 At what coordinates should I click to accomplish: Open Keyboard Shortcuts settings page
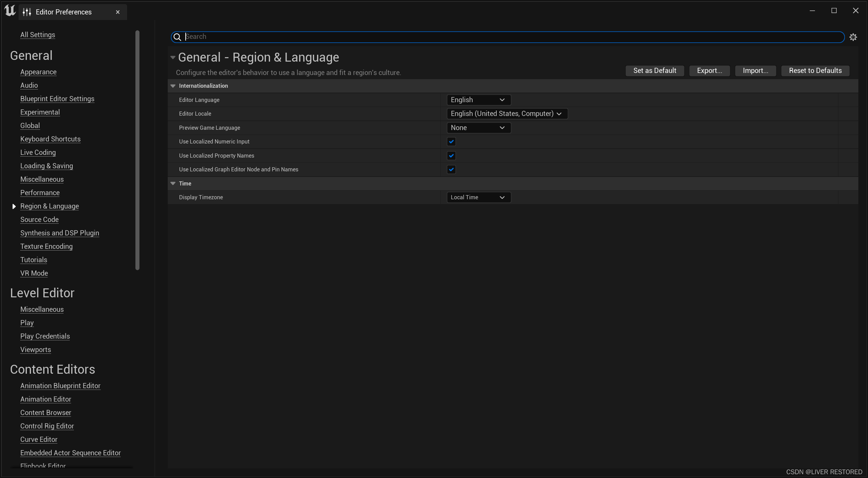[x=50, y=139]
